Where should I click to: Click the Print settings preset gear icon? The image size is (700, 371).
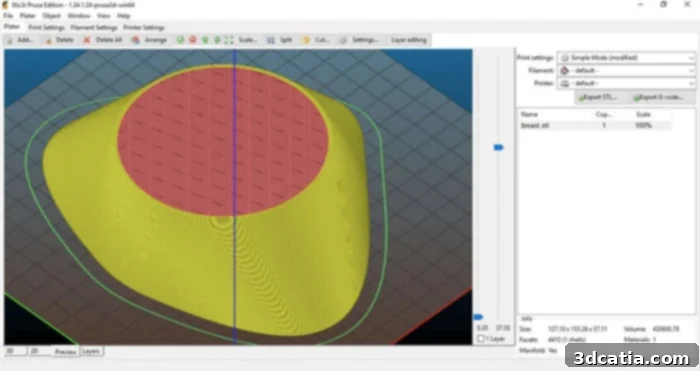click(x=565, y=58)
